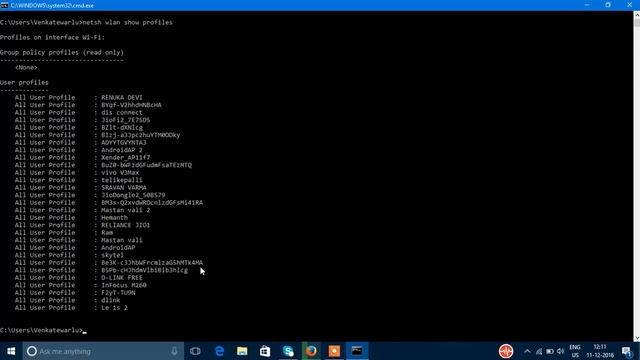The height and width of the screenshot is (360, 640).
Task: Open Task View from the taskbar
Action: 195,351
